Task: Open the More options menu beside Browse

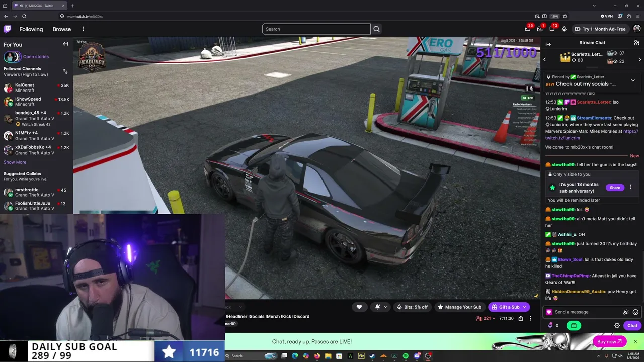Action: (83, 29)
